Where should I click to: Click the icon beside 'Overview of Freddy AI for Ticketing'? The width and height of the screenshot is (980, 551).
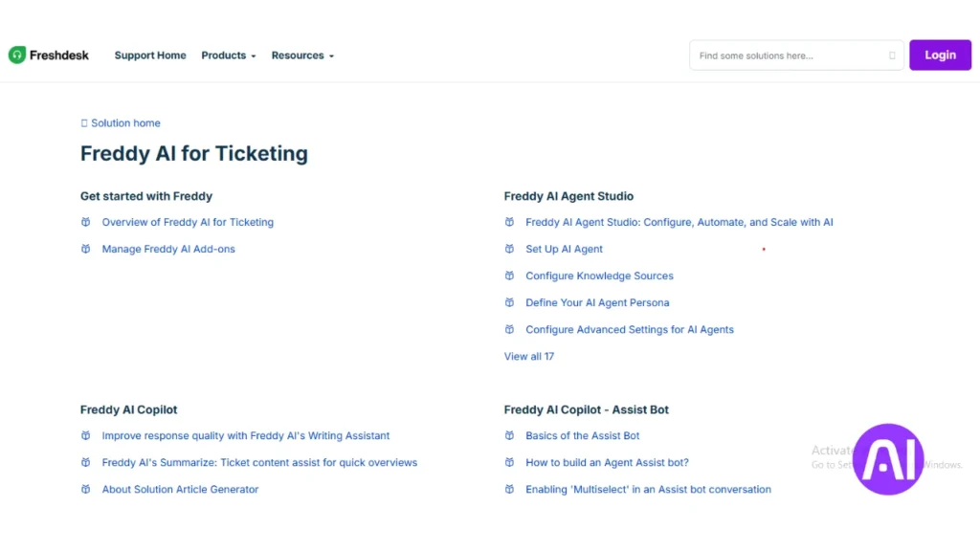click(87, 222)
